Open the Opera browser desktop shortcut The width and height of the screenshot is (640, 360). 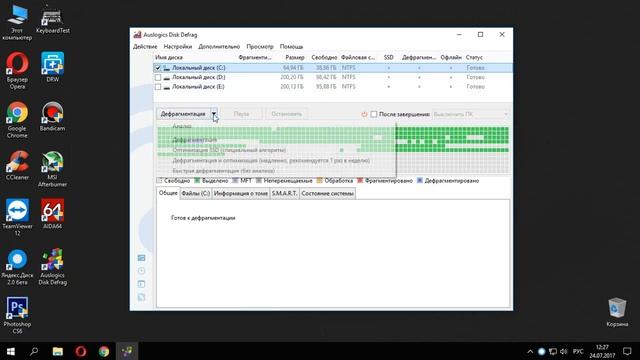17,70
